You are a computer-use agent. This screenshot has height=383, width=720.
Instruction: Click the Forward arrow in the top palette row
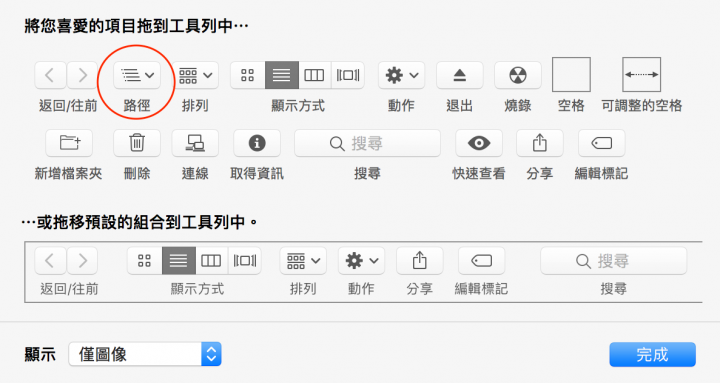(82, 75)
